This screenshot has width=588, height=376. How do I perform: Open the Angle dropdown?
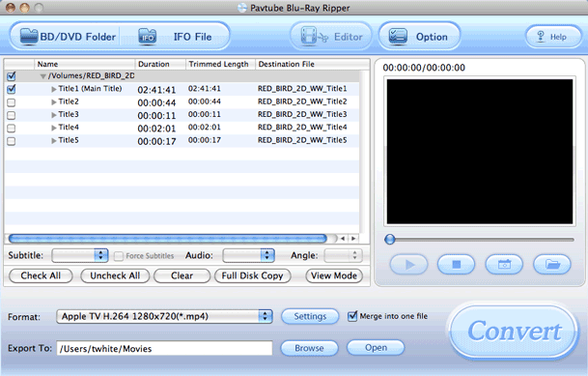(343, 255)
